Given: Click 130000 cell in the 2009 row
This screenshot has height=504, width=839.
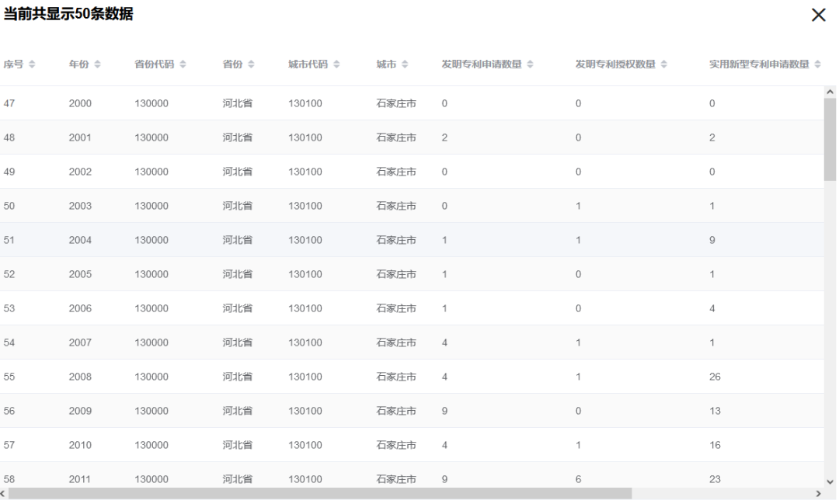Looking at the screenshot, I should [x=151, y=412].
